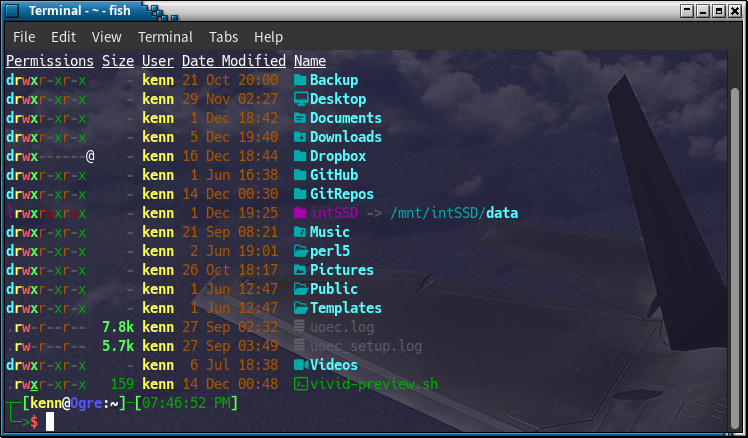This screenshot has width=748, height=438.
Task: Click the GitRepos directory name
Action: click(x=342, y=194)
